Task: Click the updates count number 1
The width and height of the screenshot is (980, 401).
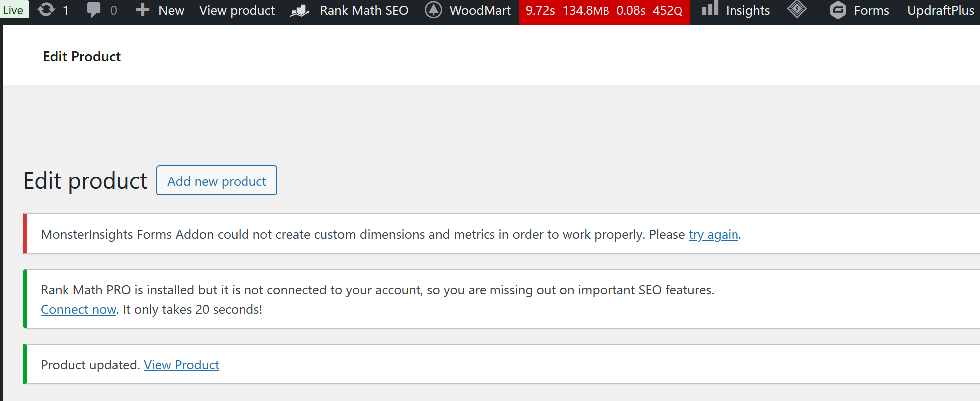Action: [65, 10]
